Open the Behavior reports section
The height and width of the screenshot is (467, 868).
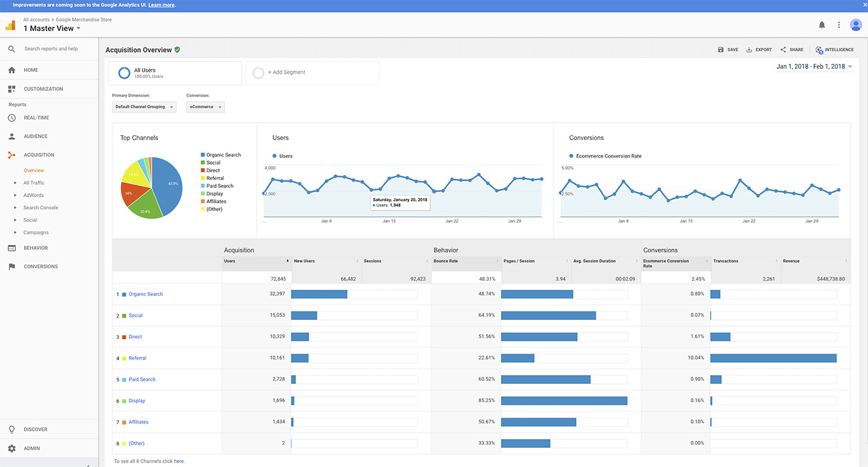[35, 248]
